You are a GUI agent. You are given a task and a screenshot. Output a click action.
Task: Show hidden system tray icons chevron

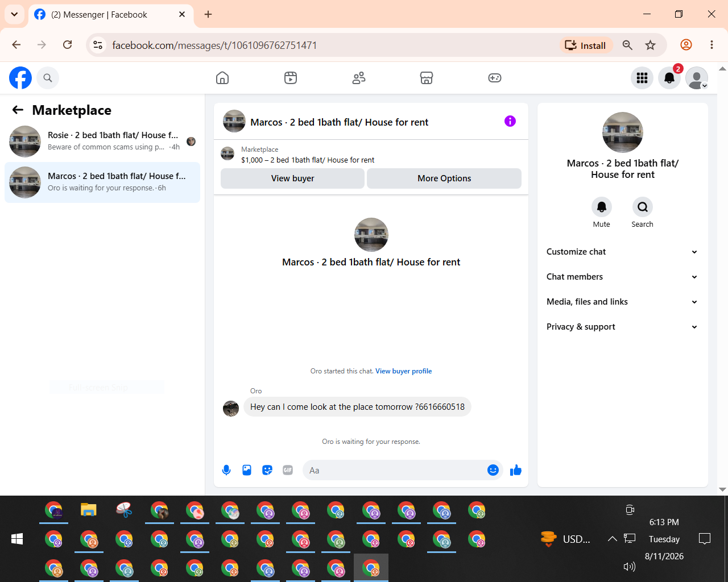pos(612,539)
